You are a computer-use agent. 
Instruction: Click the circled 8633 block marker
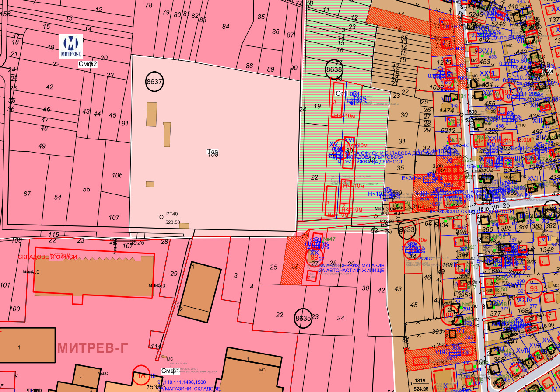point(407,229)
